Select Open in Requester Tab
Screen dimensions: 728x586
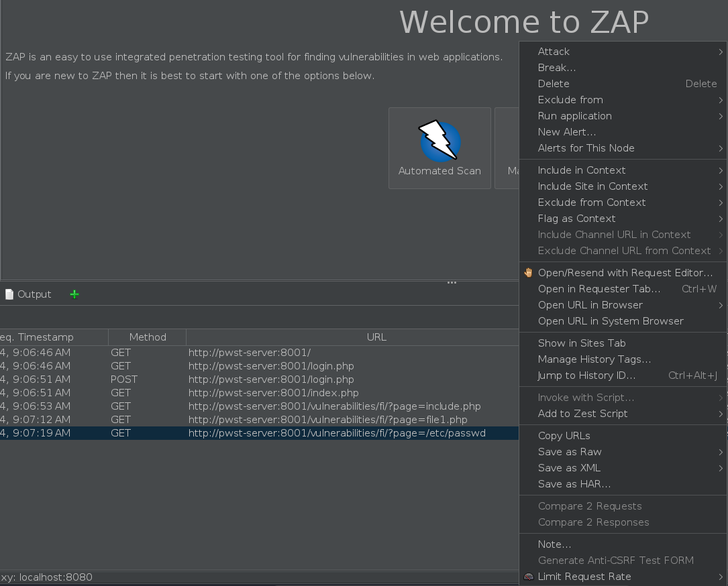pyautogui.click(x=599, y=289)
